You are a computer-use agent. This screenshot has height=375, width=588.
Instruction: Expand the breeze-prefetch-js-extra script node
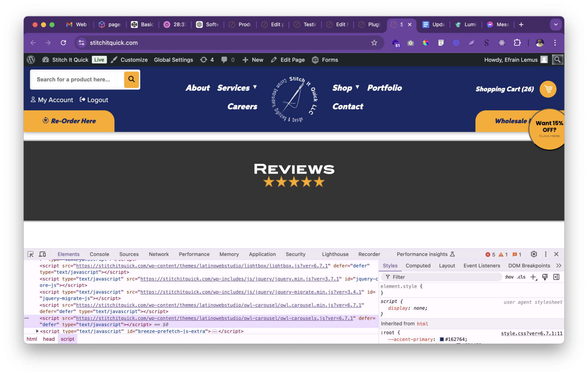(37, 331)
